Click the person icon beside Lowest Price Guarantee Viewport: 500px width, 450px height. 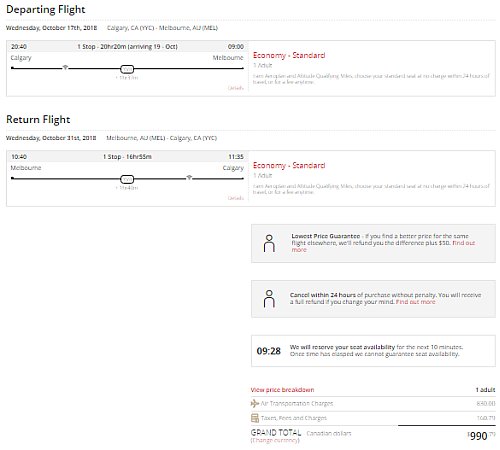tap(269, 243)
